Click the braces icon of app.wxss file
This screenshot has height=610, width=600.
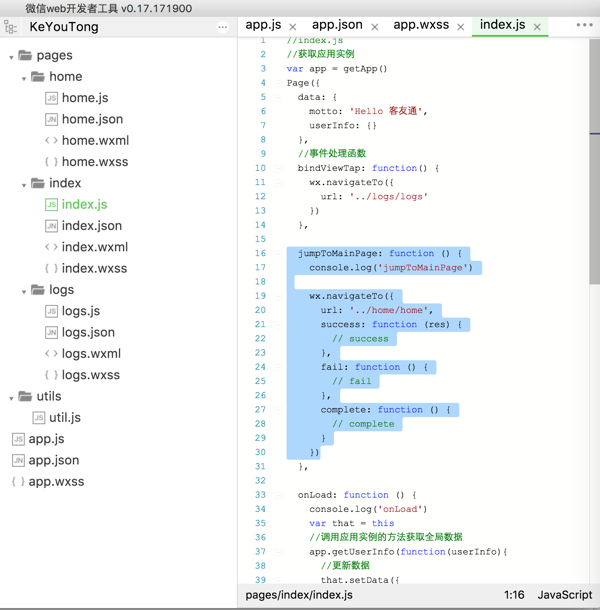coord(18,482)
